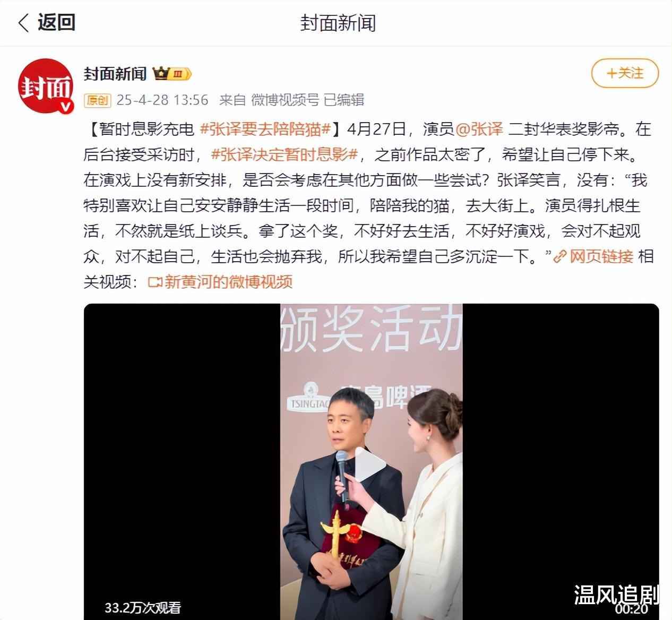Click the 33.2万次观看 view count
Viewport: 672px width, 620px height.
point(143,608)
